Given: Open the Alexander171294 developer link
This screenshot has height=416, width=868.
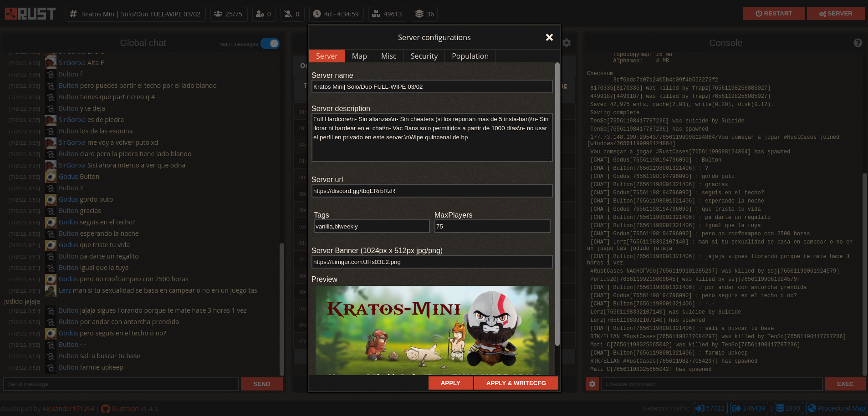Looking at the screenshot, I should click(x=68, y=409).
